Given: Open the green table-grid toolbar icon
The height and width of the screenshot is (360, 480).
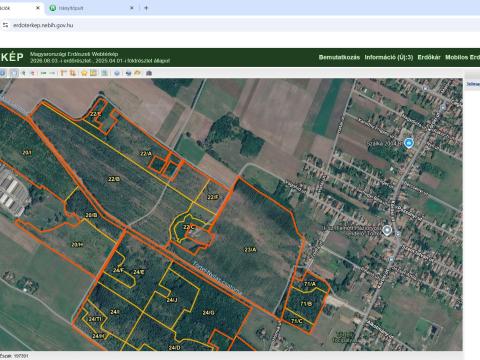Looking at the screenshot, I should pos(104,73).
